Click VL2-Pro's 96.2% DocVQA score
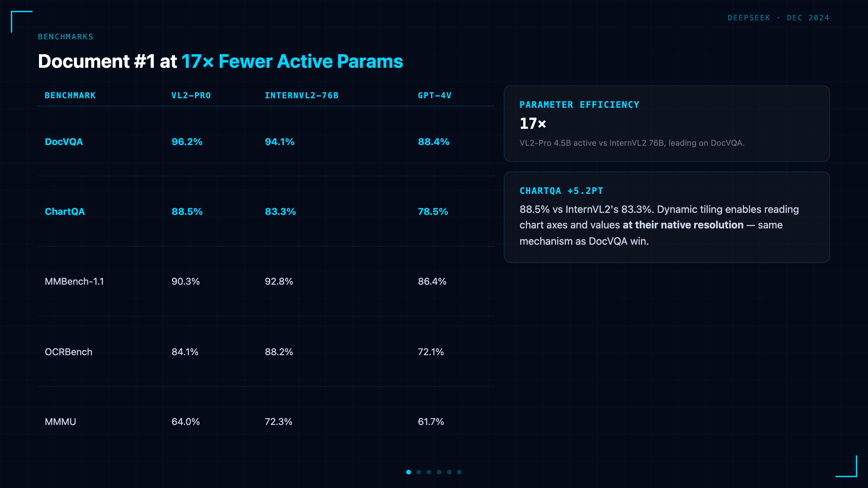The image size is (868, 488). click(187, 142)
